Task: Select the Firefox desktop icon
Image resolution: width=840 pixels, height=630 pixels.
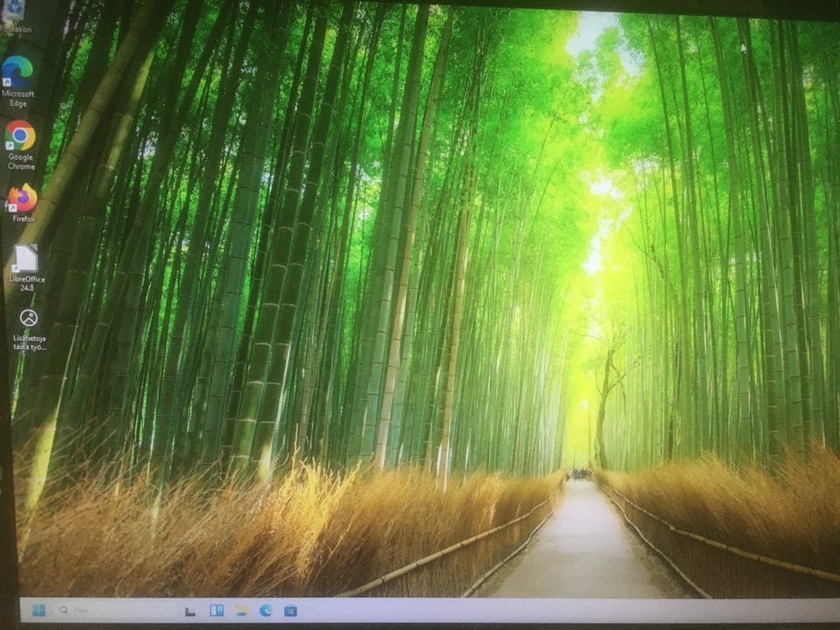Action: coord(23,202)
